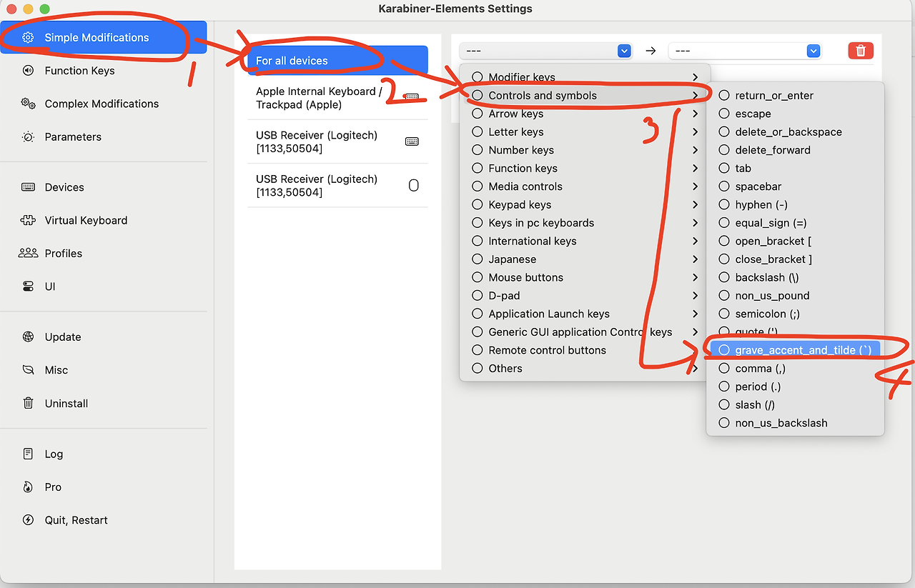Click the Quit, Restart bolt icon
This screenshot has height=588, width=915.
28,520
